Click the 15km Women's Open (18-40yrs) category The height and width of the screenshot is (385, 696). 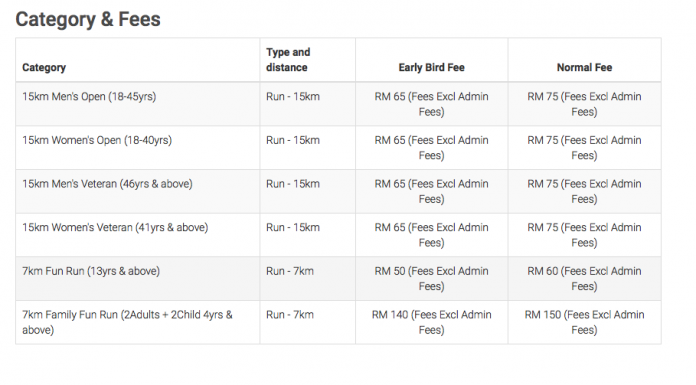click(97, 140)
